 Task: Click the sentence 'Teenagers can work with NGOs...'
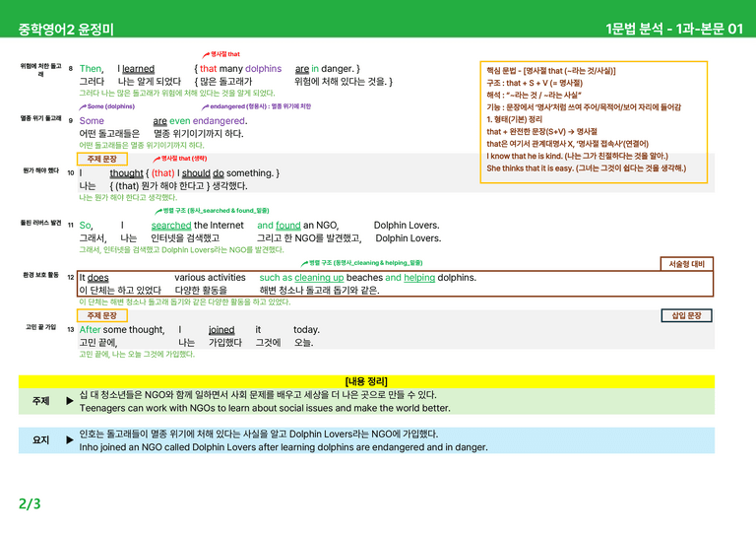tap(265, 408)
